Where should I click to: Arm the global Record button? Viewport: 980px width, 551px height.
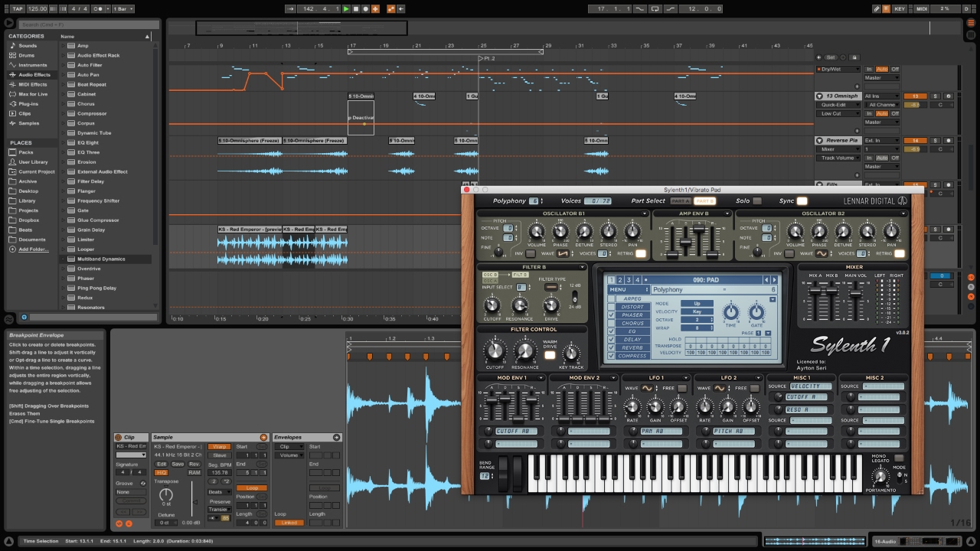click(x=365, y=8)
